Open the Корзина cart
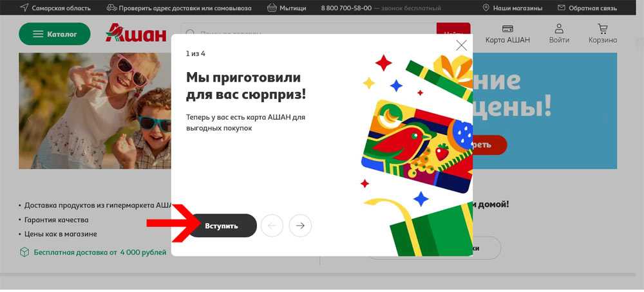Viewport: 644px width, 292px height. point(603,34)
